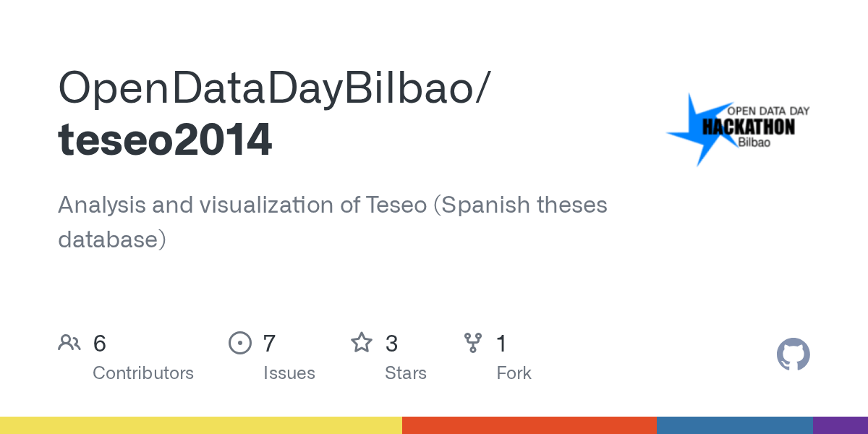
Task: Click the blue star in the Hackathon logo
Action: [x=696, y=130]
